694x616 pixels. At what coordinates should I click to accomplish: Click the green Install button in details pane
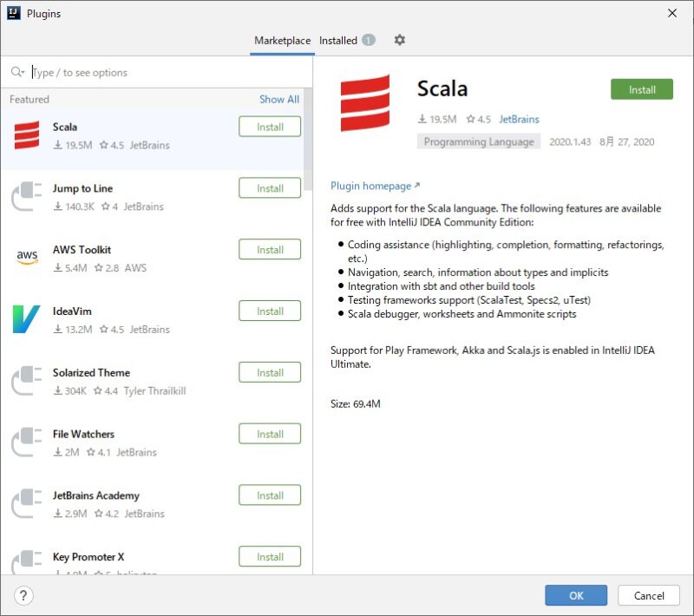point(642,89)
